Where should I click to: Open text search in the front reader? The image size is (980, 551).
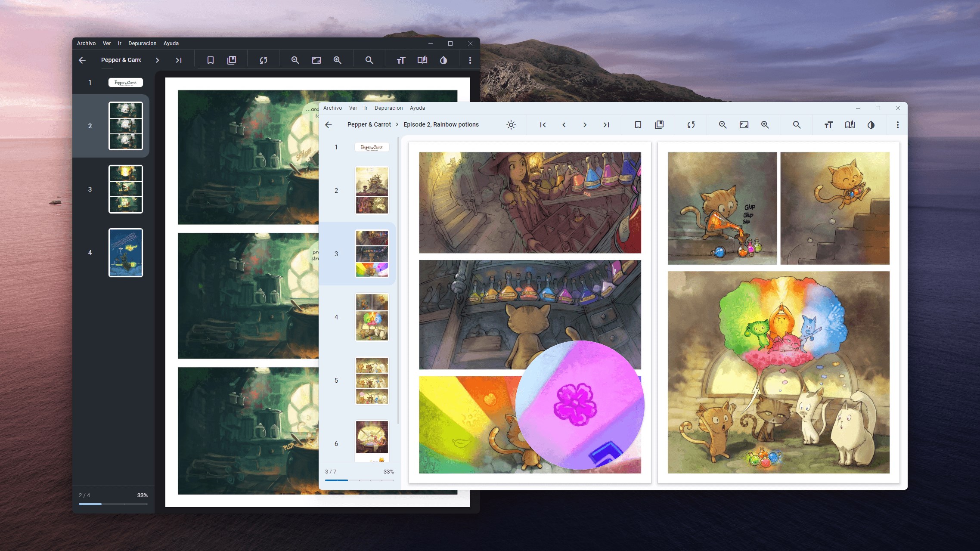coord(797,124)
